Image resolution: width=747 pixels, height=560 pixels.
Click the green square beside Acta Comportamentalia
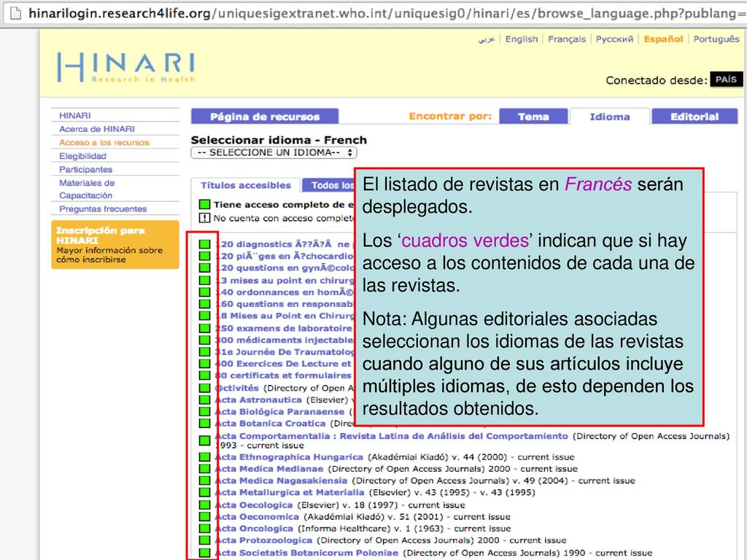click(x=204, y=440)
